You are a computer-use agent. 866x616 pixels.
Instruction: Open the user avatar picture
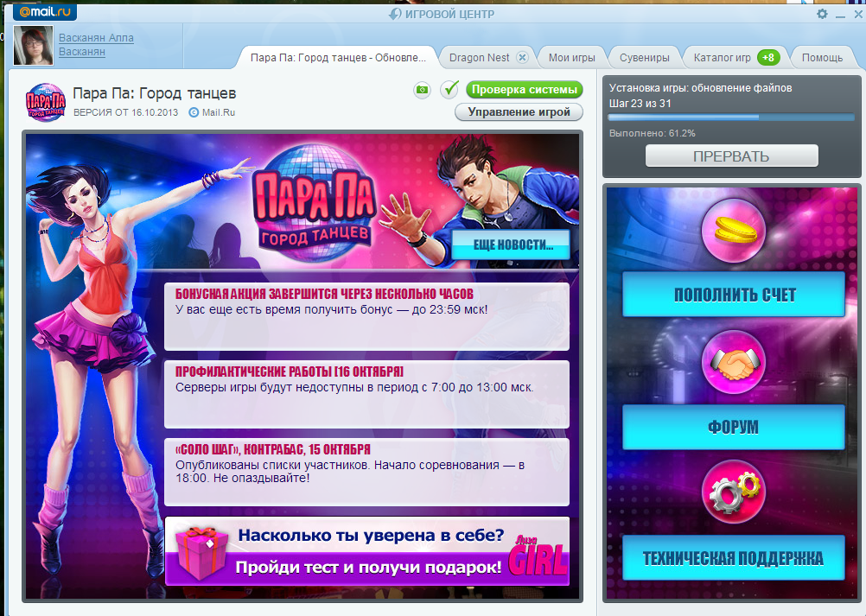coord(33,45)
